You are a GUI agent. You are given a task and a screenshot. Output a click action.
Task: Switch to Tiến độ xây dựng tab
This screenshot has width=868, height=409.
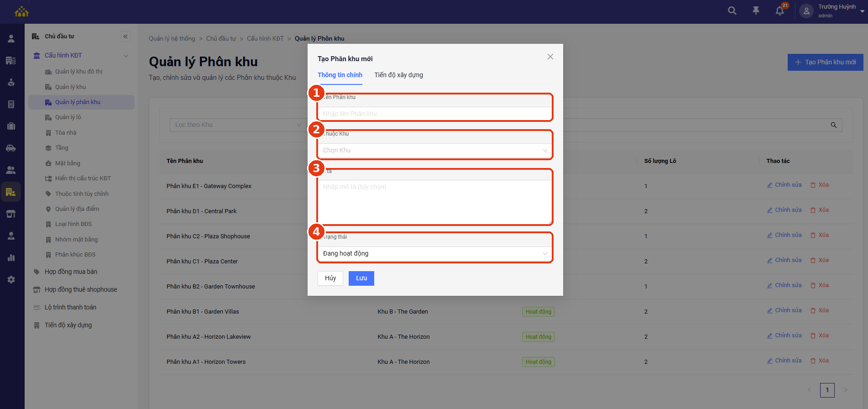pos(398,75)
